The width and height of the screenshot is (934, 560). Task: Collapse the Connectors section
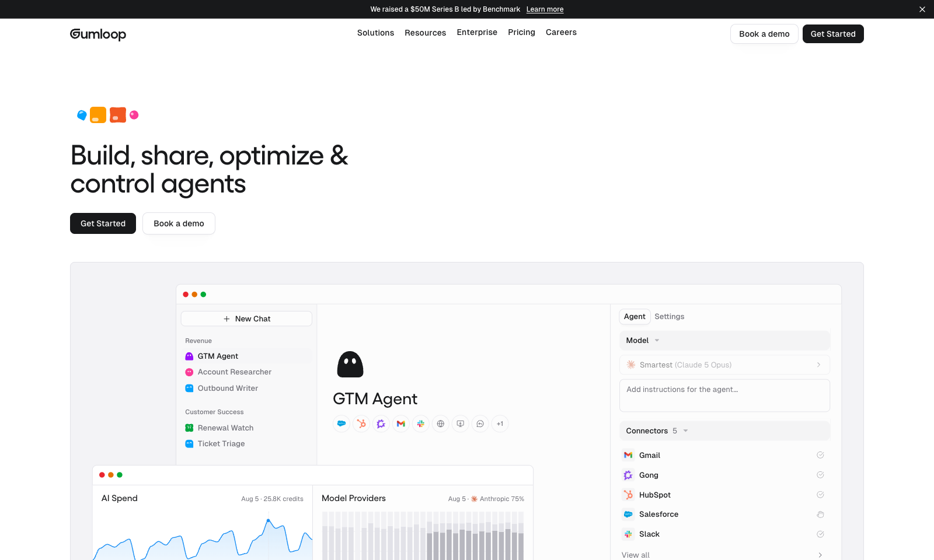pyautogui.click(x=724, y=431)
